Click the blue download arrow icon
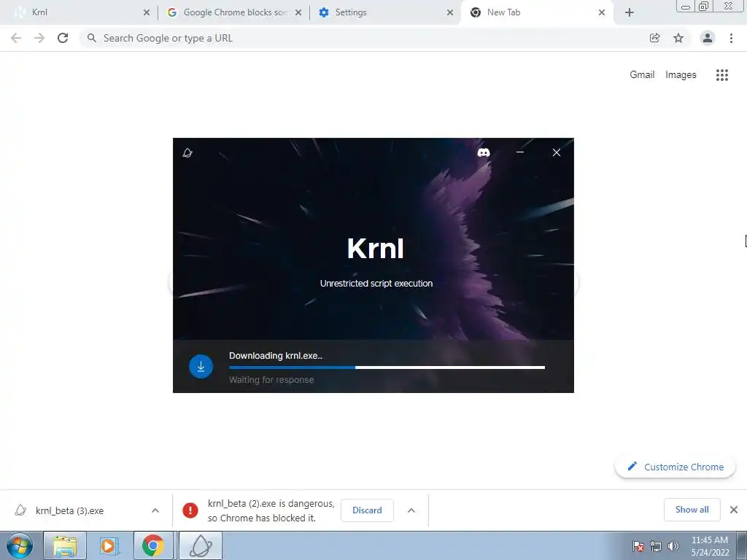The height and width of the screenshot is (560, 747). coord(201,366)
